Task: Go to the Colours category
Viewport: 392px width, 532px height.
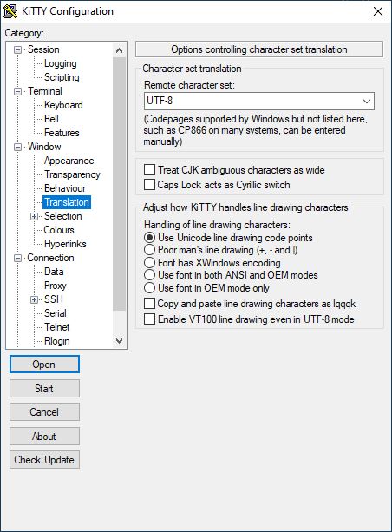Action: (59, 230)
